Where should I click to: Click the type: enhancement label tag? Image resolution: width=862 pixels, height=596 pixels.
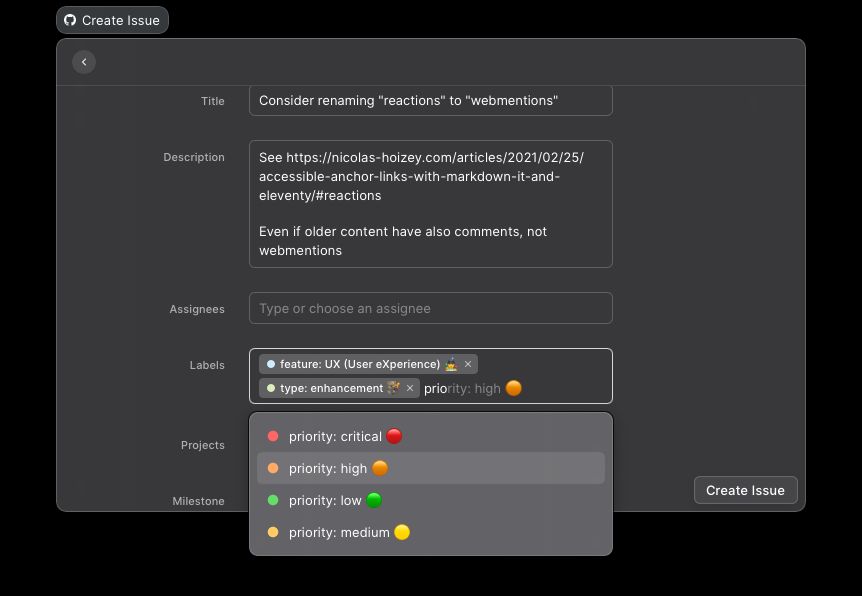click(330, 388)
